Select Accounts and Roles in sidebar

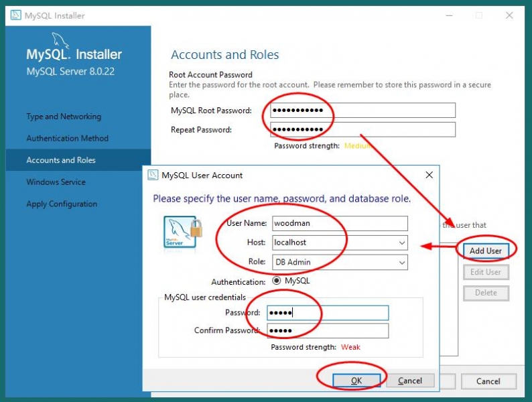pos(61,160)
